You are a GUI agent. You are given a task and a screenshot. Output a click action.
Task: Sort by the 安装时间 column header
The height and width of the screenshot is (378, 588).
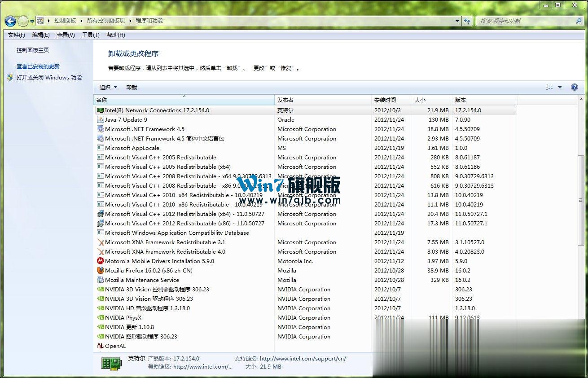pos(392,100)
